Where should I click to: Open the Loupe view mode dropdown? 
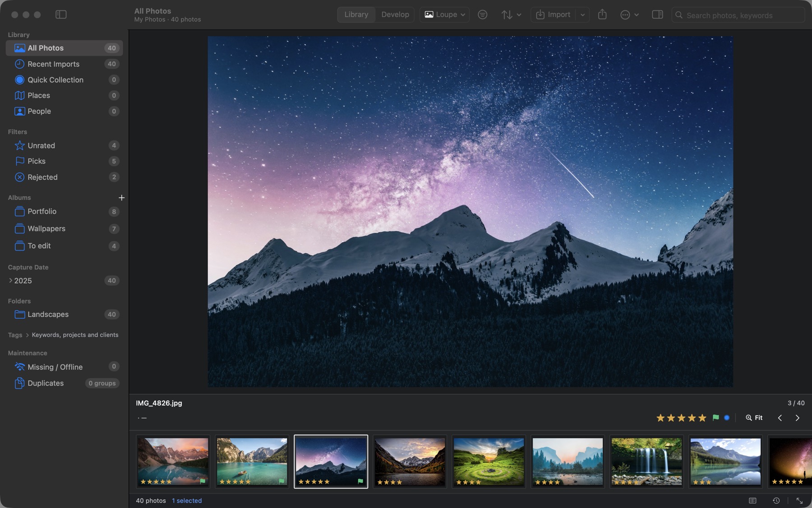444,14
